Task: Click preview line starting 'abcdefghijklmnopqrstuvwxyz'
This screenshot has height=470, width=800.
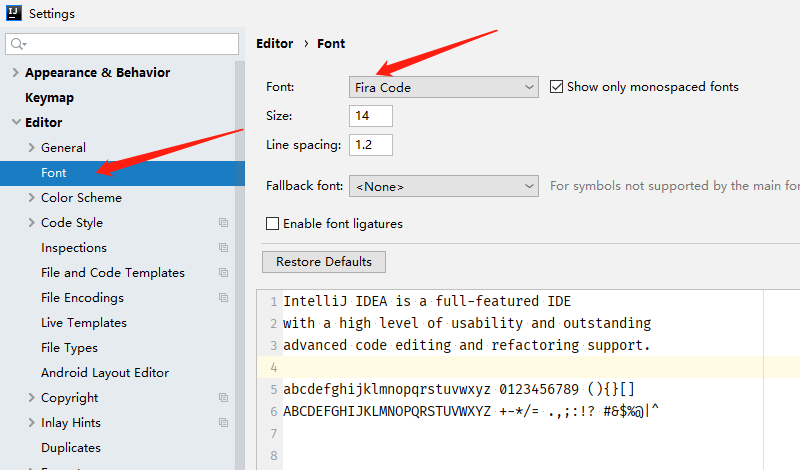Action: 459,389
